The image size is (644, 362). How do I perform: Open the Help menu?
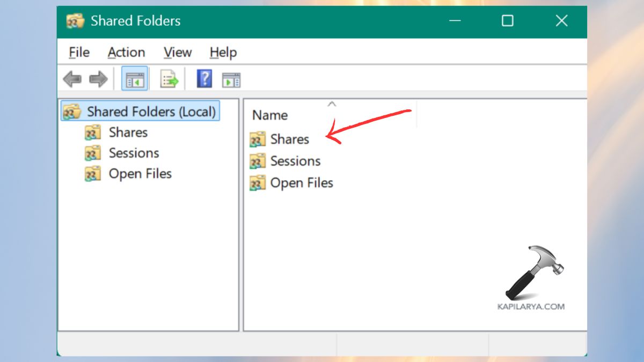pos(222,52)
